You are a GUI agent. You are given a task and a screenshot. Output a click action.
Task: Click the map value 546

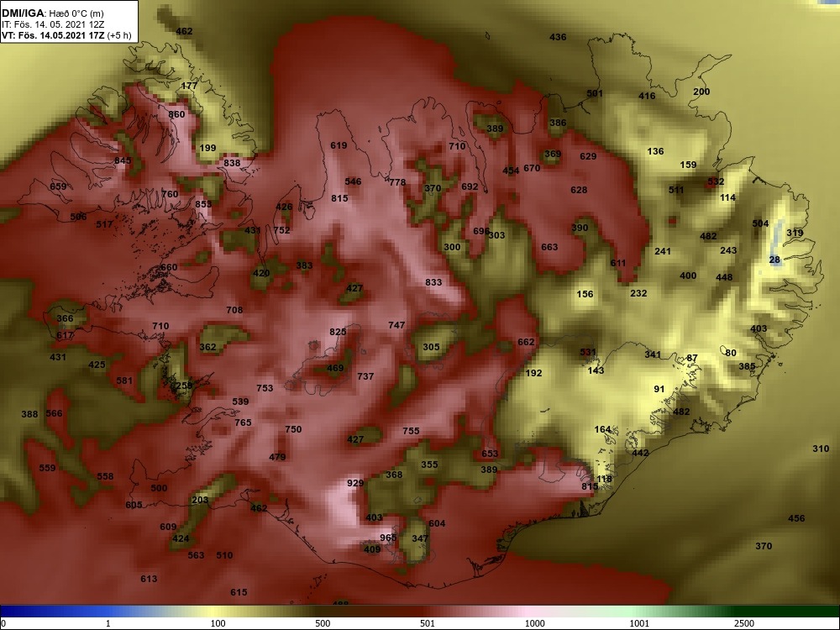pos(353,181)
